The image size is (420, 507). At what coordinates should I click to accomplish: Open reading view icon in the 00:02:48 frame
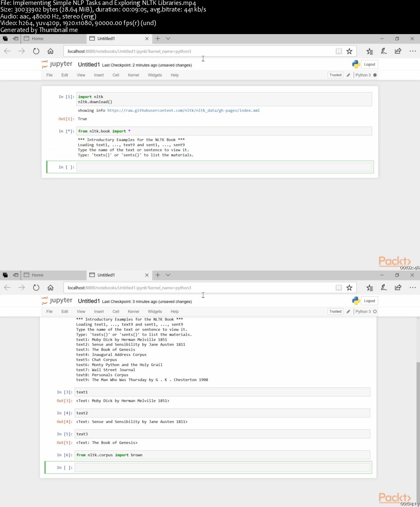coord(339,51)
